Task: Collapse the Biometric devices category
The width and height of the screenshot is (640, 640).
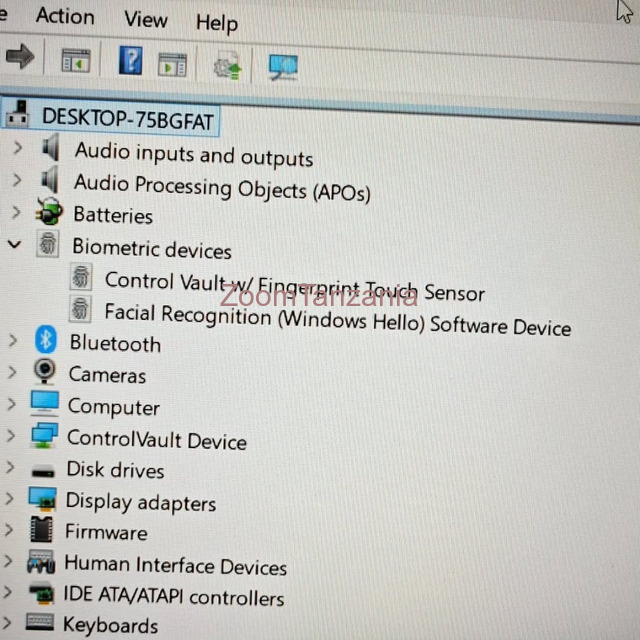Action: click(14, 243)
